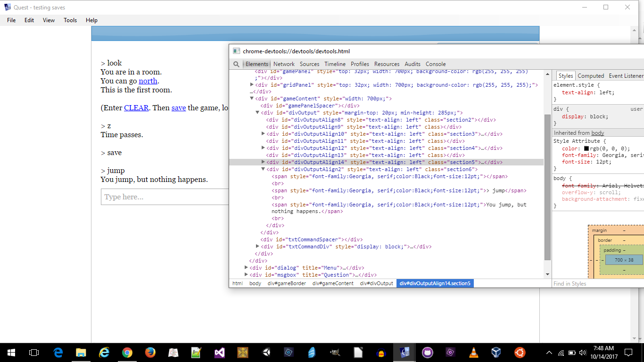Expand the divOutputAlign14 node
644x362 pixels.
point(263,162)
